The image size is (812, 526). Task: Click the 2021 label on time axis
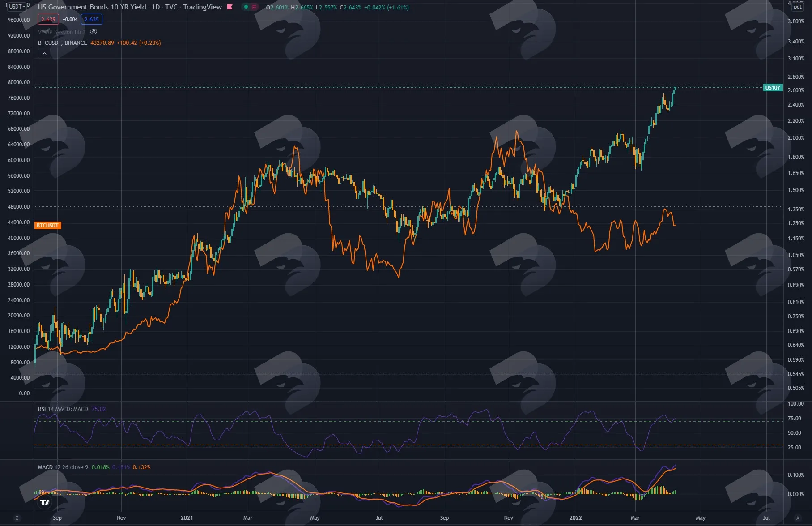tap(187, 518)
